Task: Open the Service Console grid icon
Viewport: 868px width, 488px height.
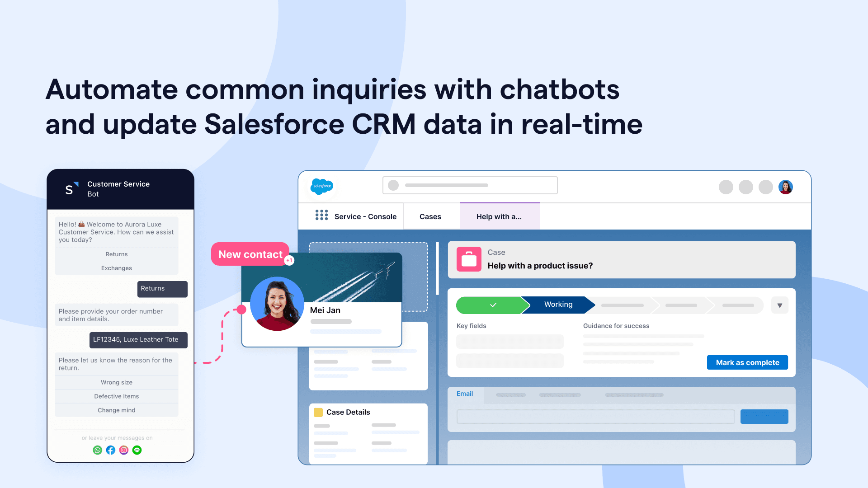Action: pyautogui.click(x=321, y=216)
